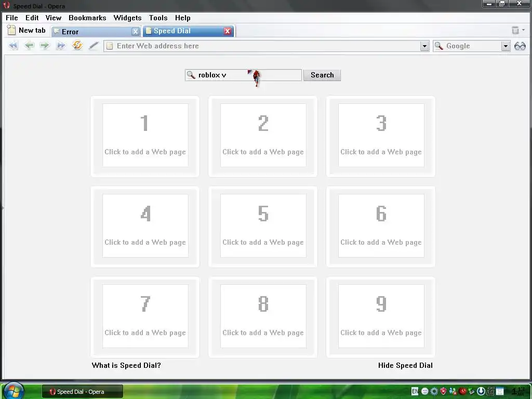Screen dimensions: 532x399
Task: Click the blue download arrow tray icon
Action: click(481, 391)
